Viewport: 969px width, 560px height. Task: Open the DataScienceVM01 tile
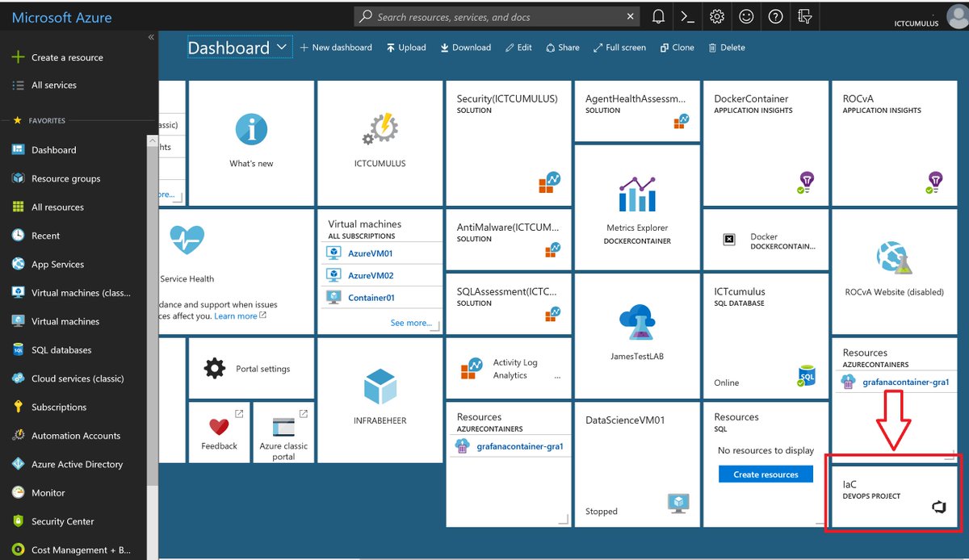point(637,465)
